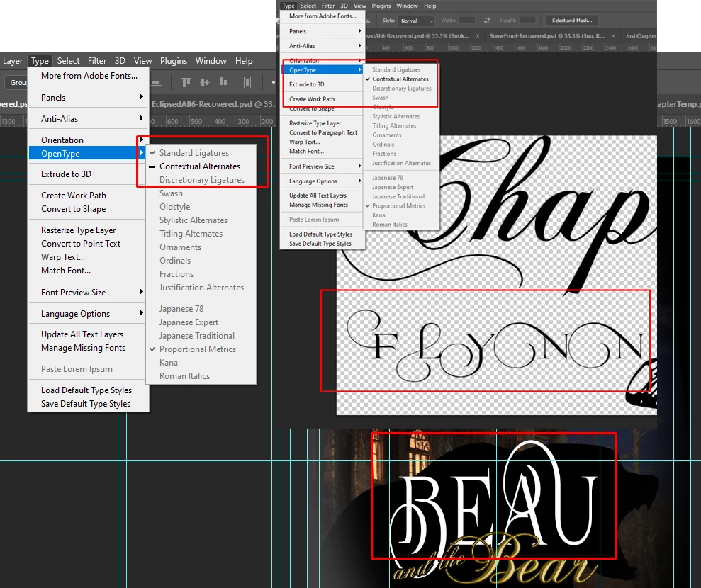
Task: Expand OpenType submenu in large Type menu
Action: [x=141, y=153]
